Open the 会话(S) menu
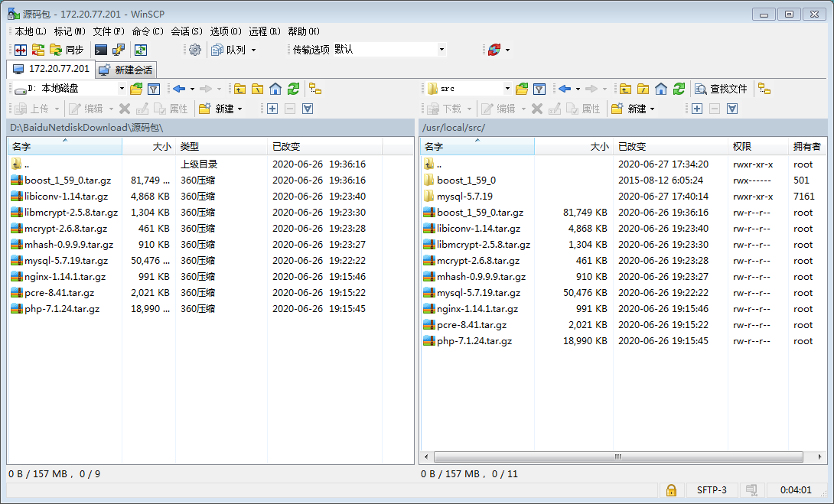 click(x=187, y=31)
